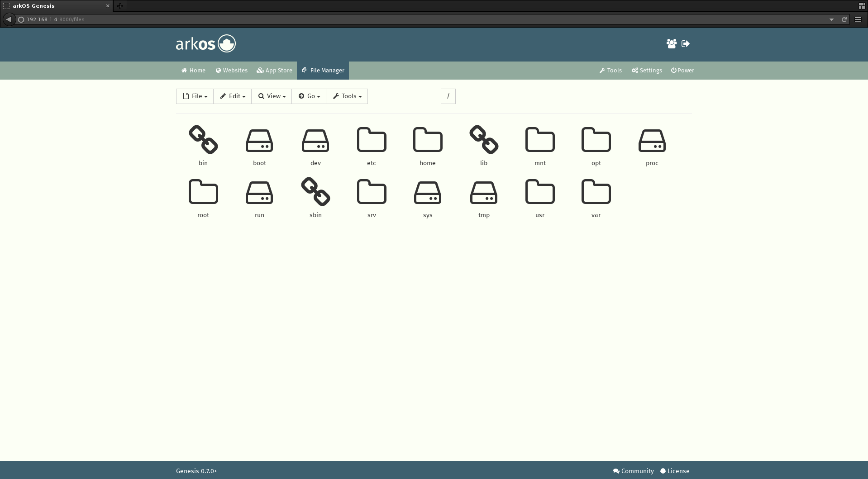Open the sbin symlink icon
The image size is (868, 479).
click(x=315, y=192)
